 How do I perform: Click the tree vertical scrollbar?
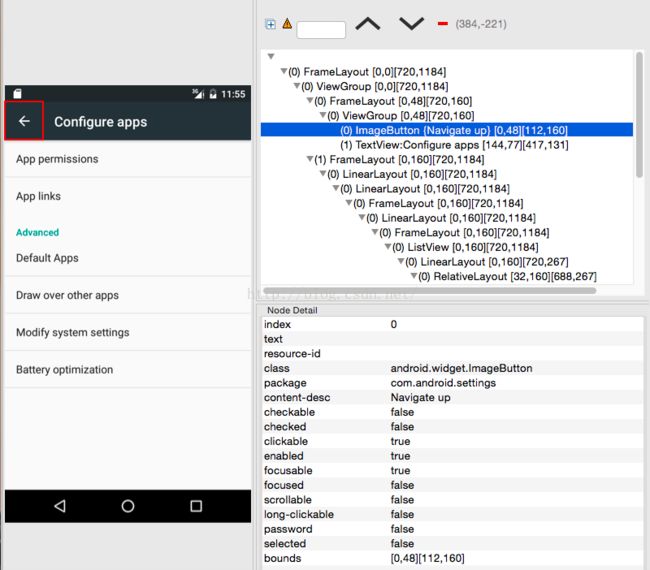[x=639, y=115]
